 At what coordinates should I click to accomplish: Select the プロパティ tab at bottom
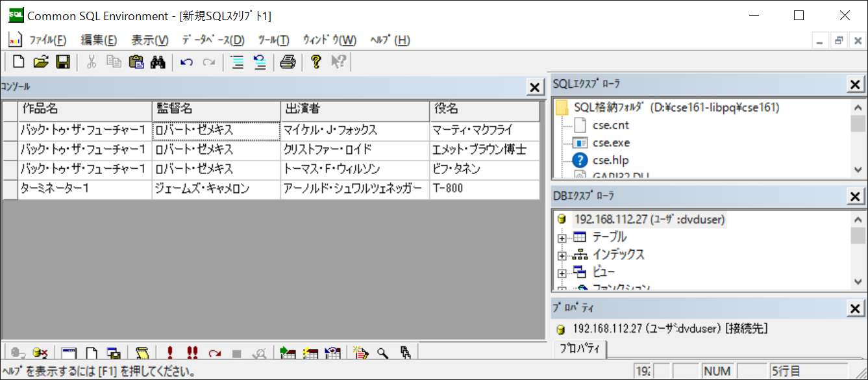coord(580,349)
